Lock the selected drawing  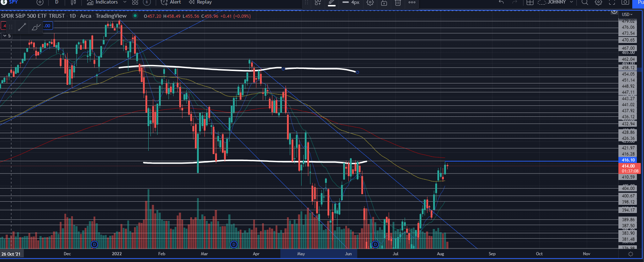pyautogui.click(x=384, y=2)
